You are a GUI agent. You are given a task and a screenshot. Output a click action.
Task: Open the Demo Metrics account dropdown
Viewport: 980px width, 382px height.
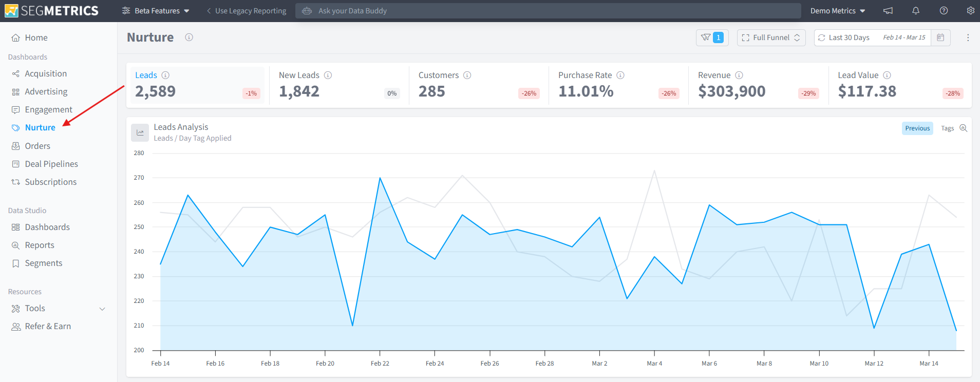coord(838,11)
